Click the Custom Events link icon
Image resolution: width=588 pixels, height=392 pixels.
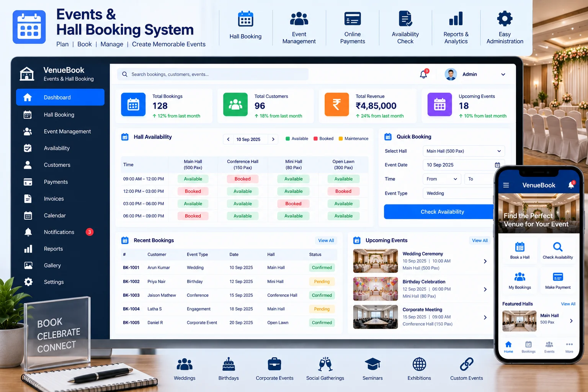[467, 364]
